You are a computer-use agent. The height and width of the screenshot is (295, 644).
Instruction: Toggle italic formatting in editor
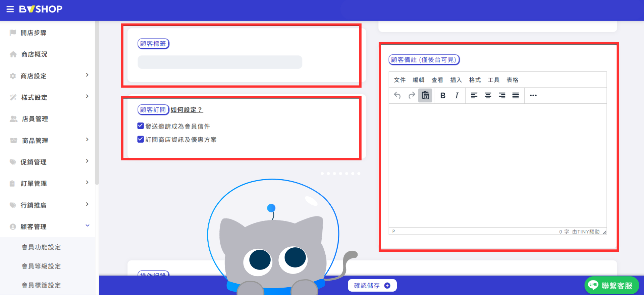pos(457,96)
